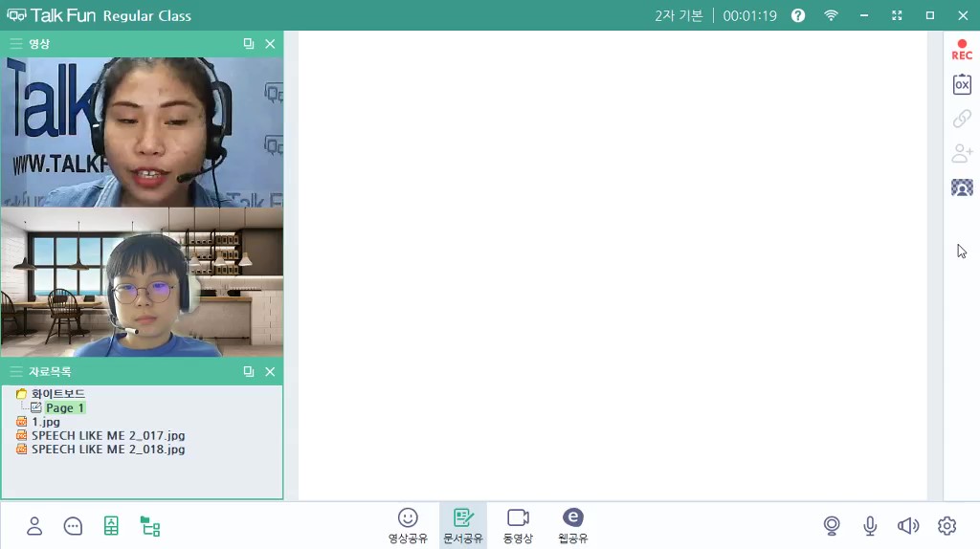Select Page 1 in the whiteboard tree

pos(65,407)
